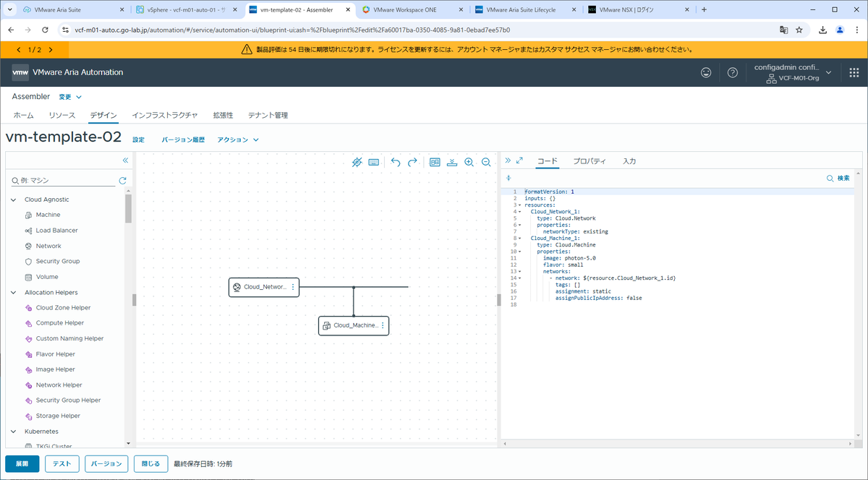
Task: Switch to the テナント管理 tab
Action: (268, 115)
